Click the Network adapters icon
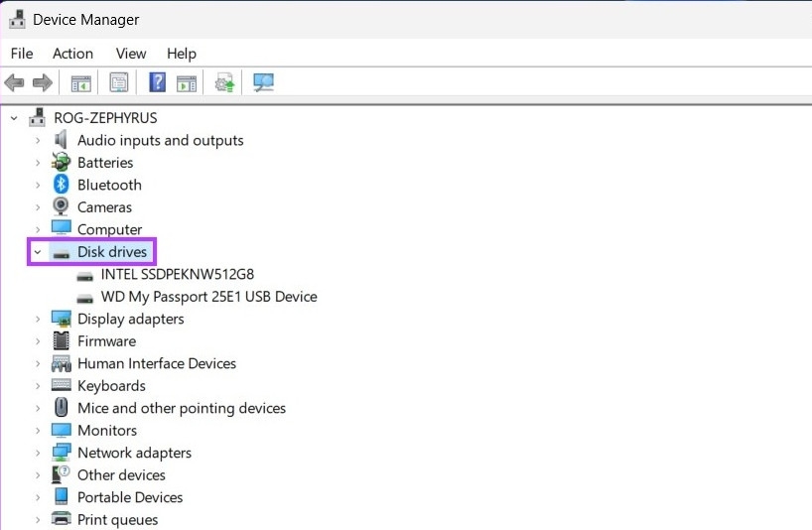812x530 pixels. [62, 453]
